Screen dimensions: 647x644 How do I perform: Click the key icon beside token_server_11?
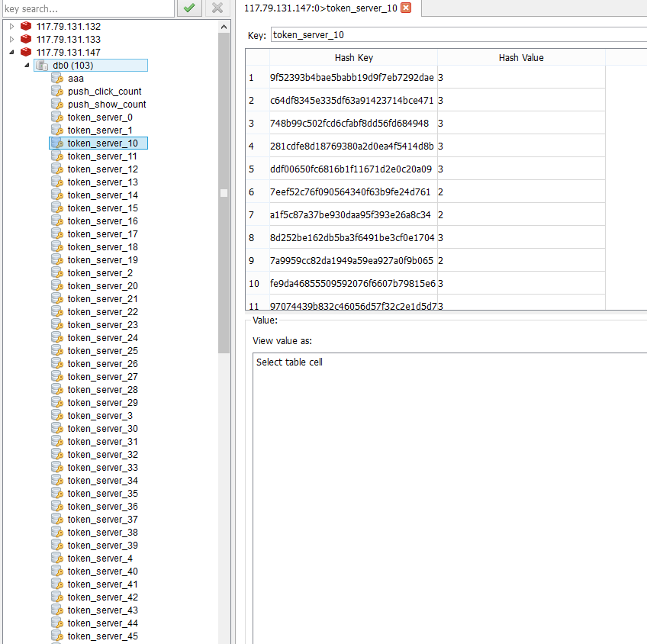pyautogui.click(x=57, y=156)
